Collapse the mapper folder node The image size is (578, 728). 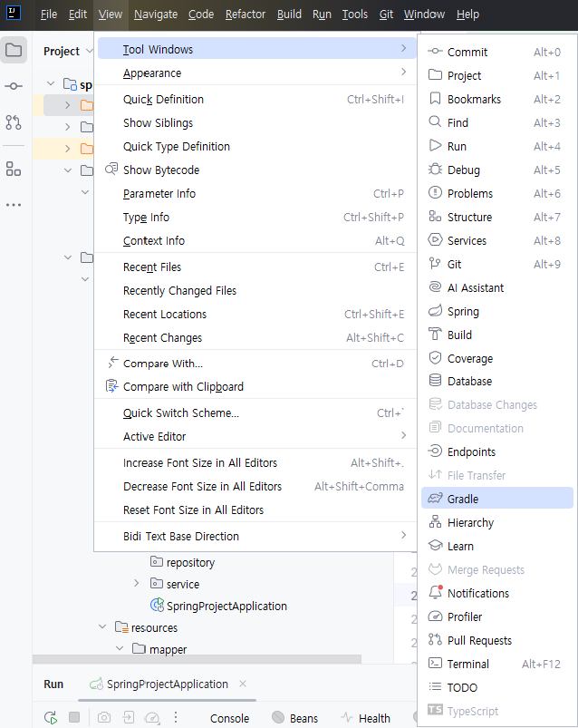(x=120, y=648)
